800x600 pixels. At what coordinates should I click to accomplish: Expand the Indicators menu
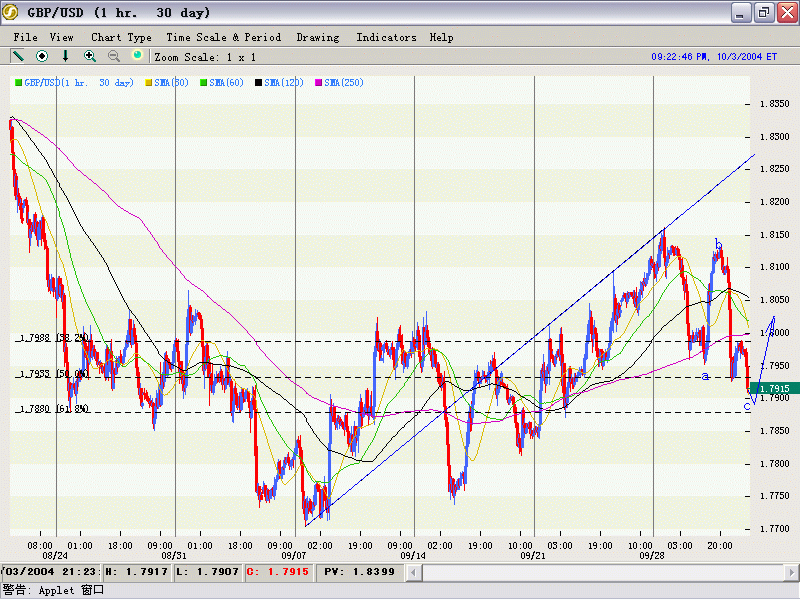[386, 37]
